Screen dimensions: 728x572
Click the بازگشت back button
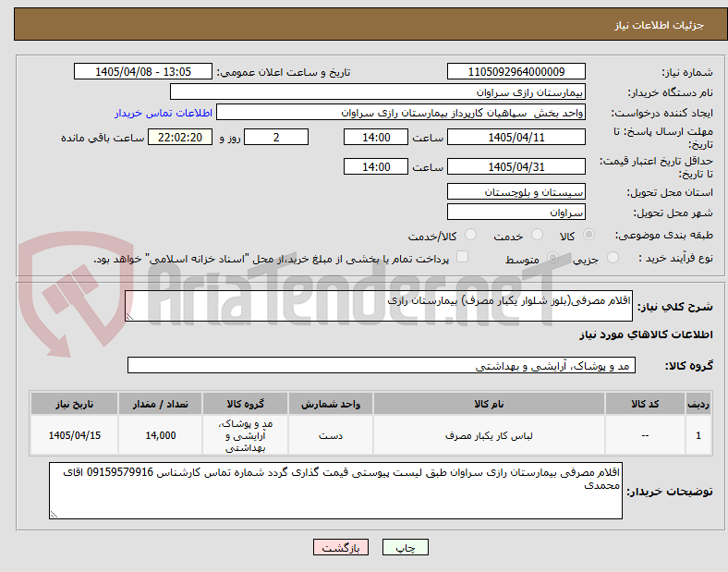341,548
